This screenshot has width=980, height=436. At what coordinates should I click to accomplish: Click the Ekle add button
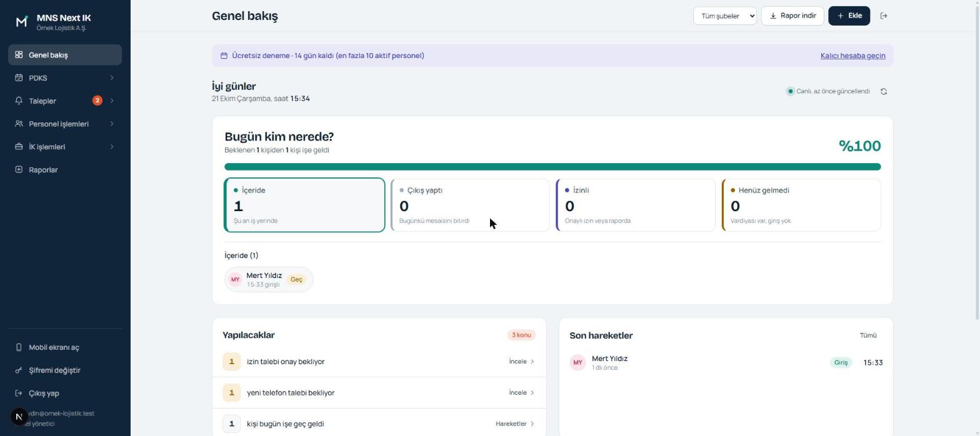pyautogui.click(x=849, y=16)
